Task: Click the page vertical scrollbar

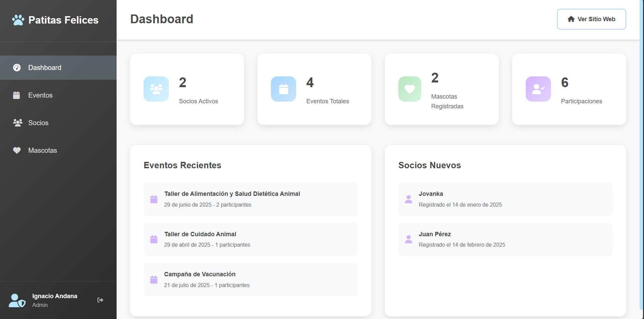Action: (x=641, y=155)
